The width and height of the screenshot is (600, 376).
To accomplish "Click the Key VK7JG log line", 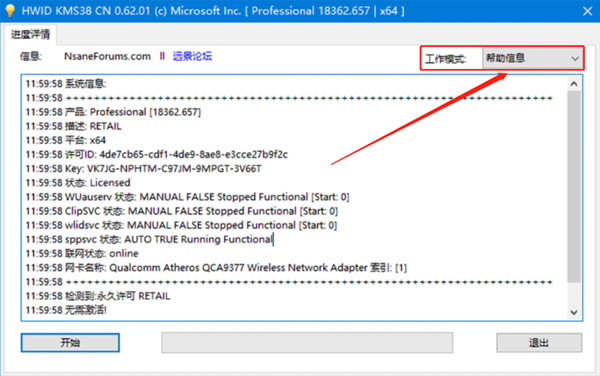I will coord(143,169).
